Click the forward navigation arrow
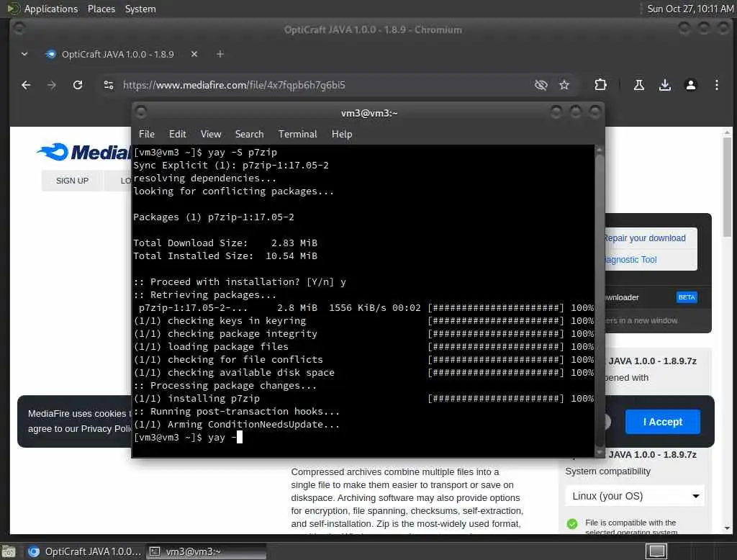 [52, 85]
